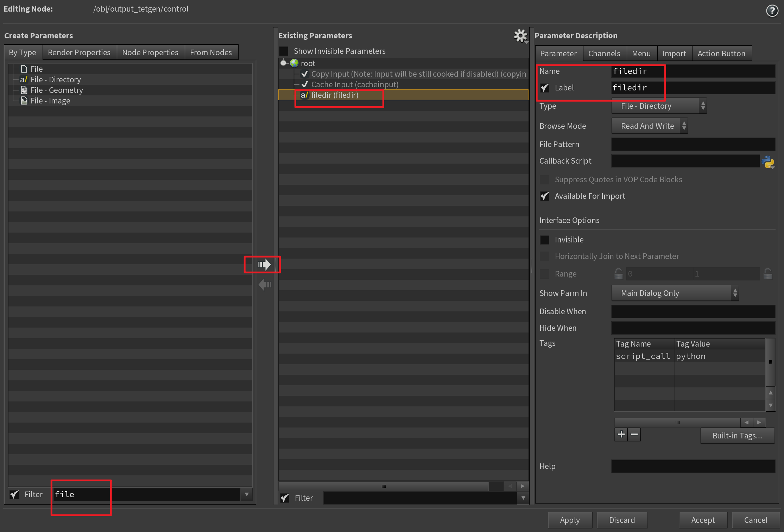Toggle Show Invisible Parameters checkbox
Image resolution: width=784 pixels, height=532 pixels.
click(x=284, y=51)
